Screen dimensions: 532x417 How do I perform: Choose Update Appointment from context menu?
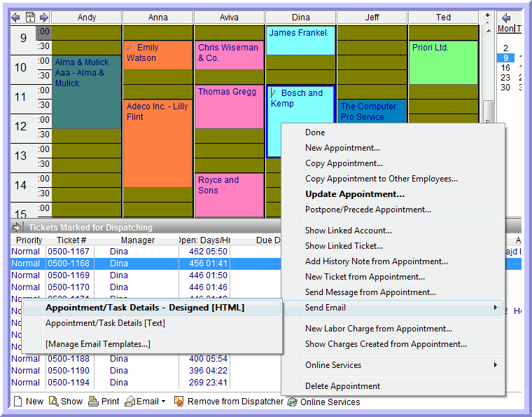point(355,194)
